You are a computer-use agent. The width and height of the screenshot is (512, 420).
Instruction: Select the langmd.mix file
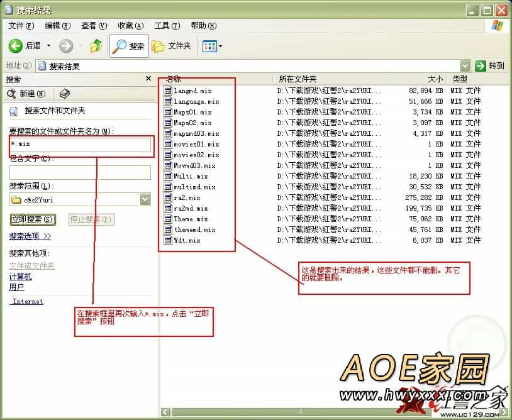tap(192, 91)
